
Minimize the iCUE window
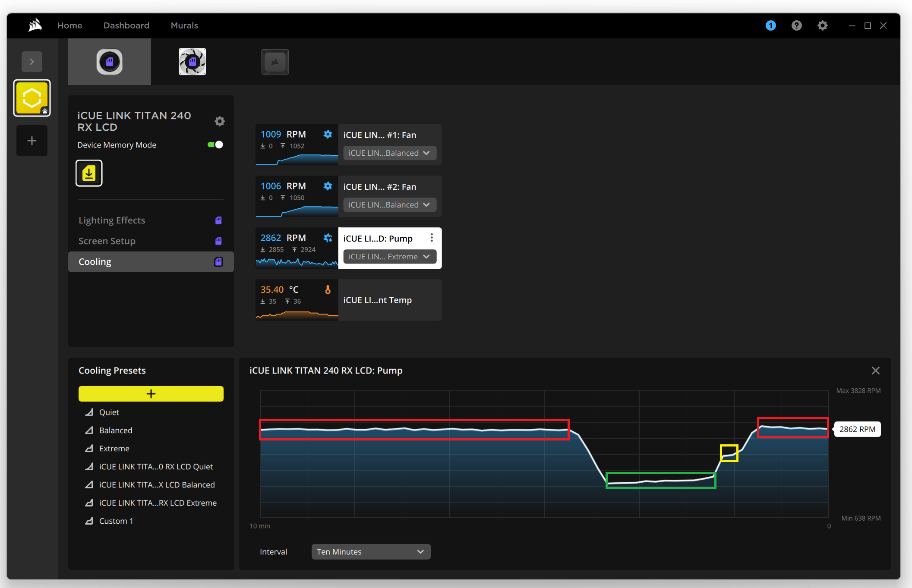852,25
